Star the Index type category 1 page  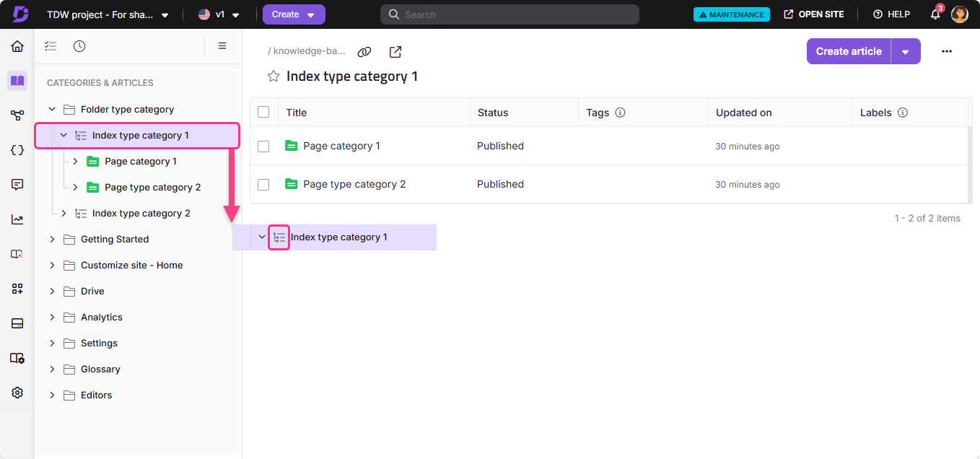(x=273, y=76)
